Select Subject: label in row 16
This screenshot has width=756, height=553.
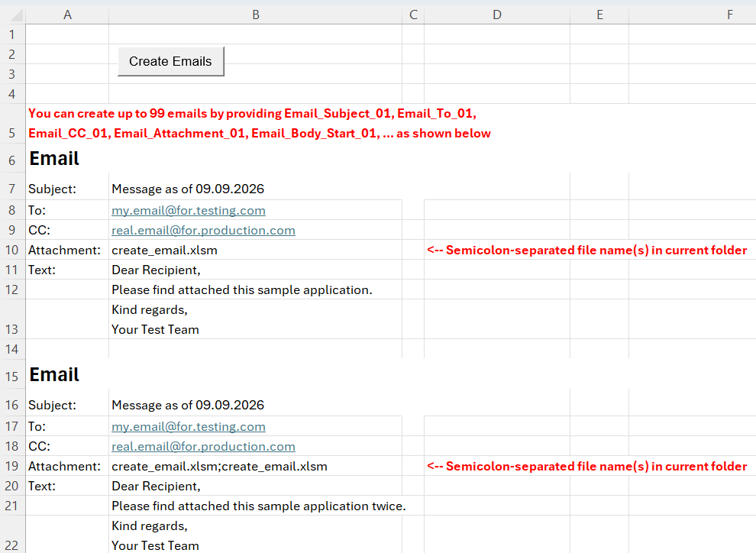point(52,405)
